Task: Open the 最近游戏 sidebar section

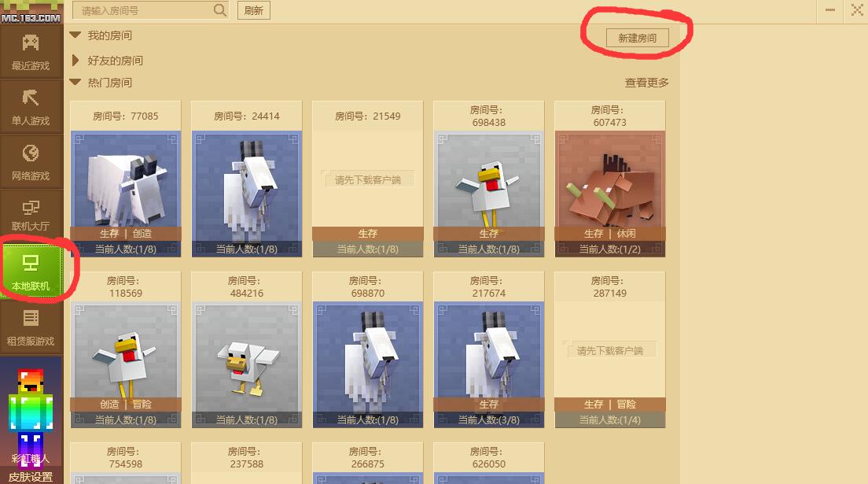Action: (x=31, y=52)
